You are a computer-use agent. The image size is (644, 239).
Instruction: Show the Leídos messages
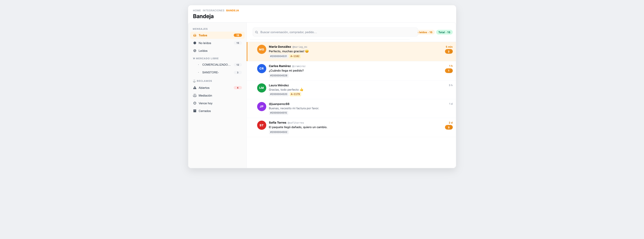pos(217,51)
